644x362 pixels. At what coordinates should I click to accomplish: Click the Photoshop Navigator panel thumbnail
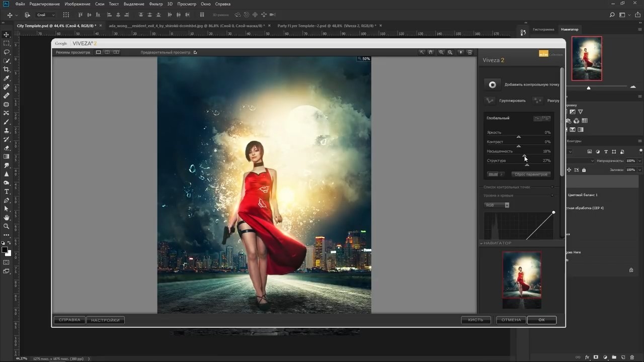587,58
